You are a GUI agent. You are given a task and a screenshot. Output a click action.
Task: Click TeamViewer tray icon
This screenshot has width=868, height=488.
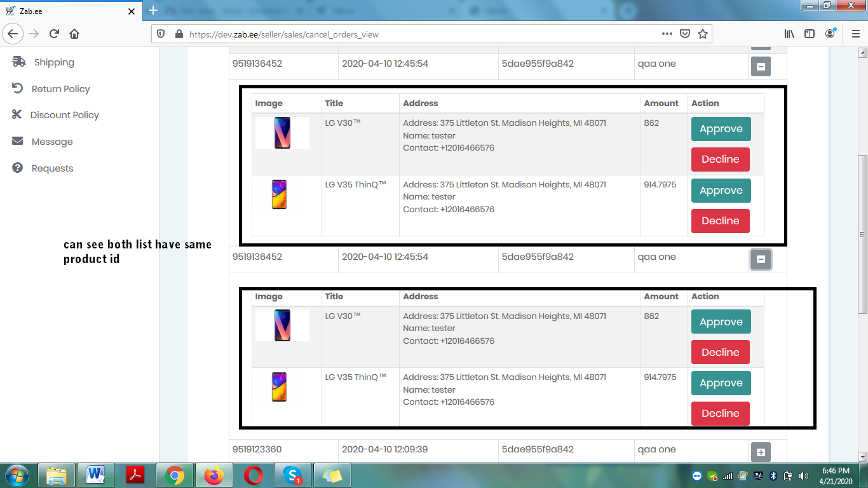pyautogui.click(x=698, y=475)
